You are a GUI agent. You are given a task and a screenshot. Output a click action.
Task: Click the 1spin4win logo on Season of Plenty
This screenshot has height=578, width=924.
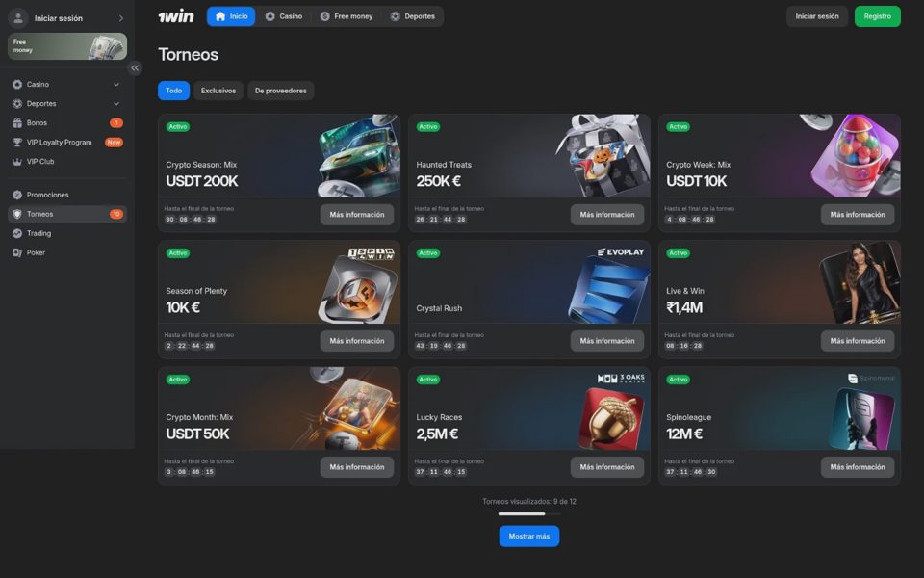(x=372, y=253)
